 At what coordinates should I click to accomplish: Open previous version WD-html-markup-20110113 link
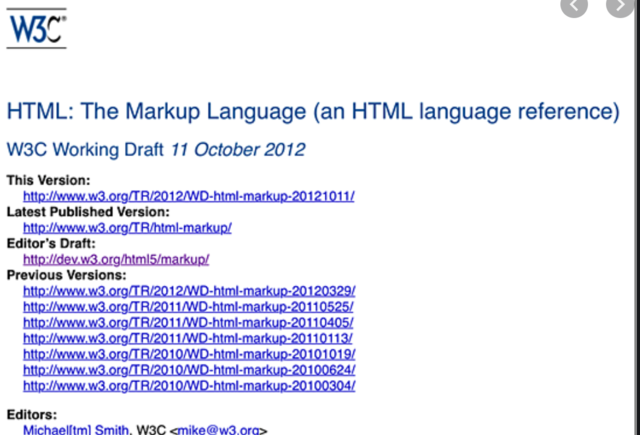[188, 338]
